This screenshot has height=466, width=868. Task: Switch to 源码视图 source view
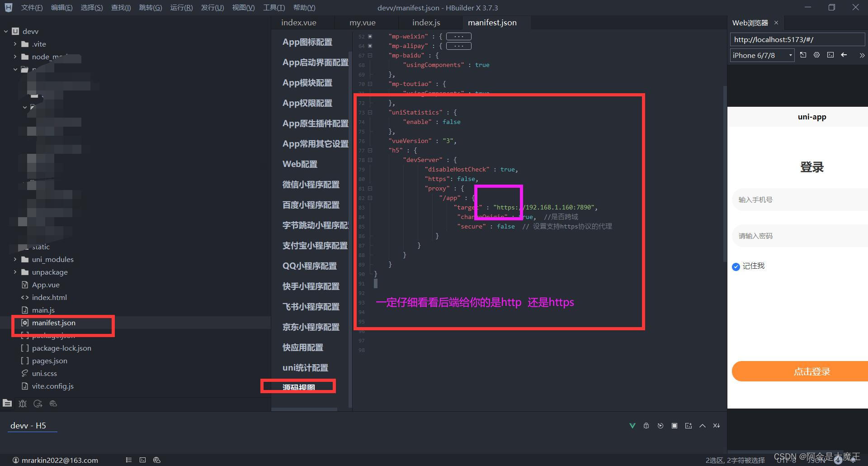pos(298,387)
